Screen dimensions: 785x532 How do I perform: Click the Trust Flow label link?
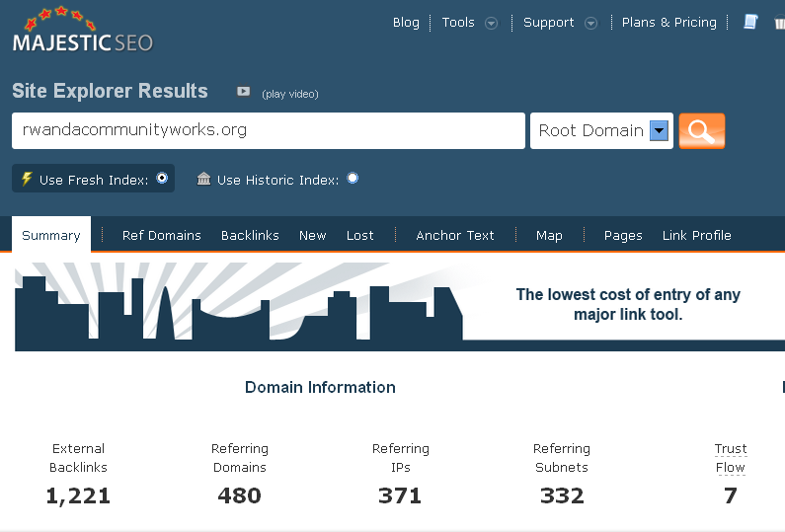731,458
